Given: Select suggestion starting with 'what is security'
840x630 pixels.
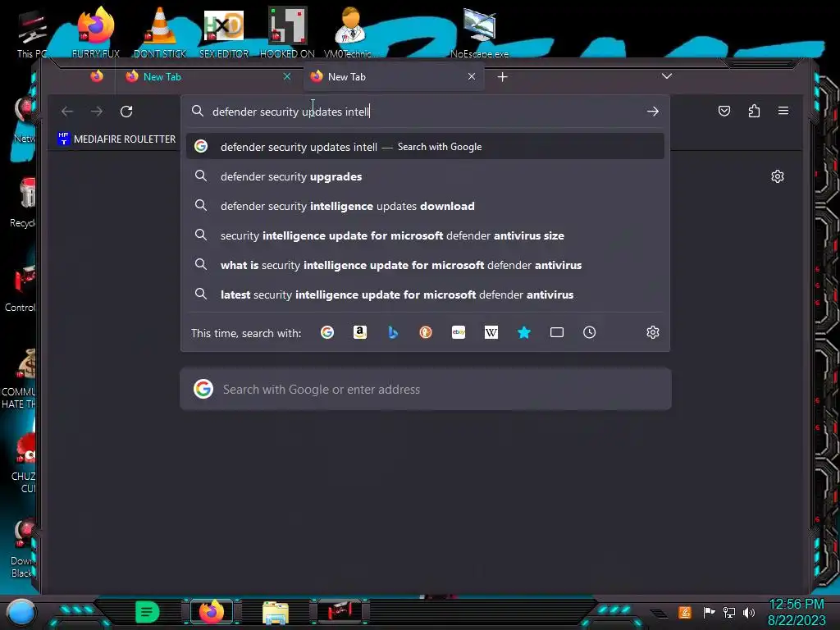Looking at the screenshot, I should coord(426,265).
